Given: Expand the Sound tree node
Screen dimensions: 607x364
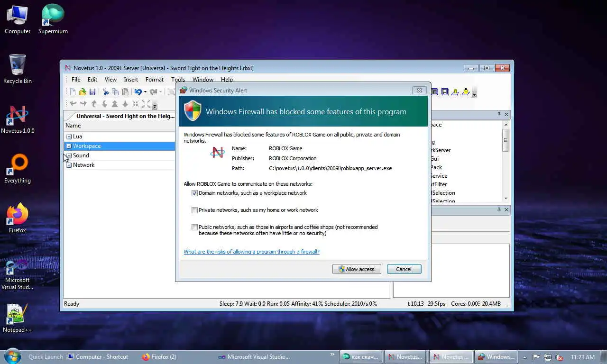Looking at the screenshot, I should [x=69, y=155].
